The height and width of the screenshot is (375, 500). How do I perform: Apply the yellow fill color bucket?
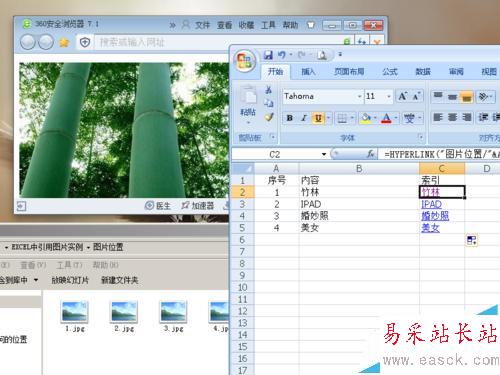click(x=366, y=118)
